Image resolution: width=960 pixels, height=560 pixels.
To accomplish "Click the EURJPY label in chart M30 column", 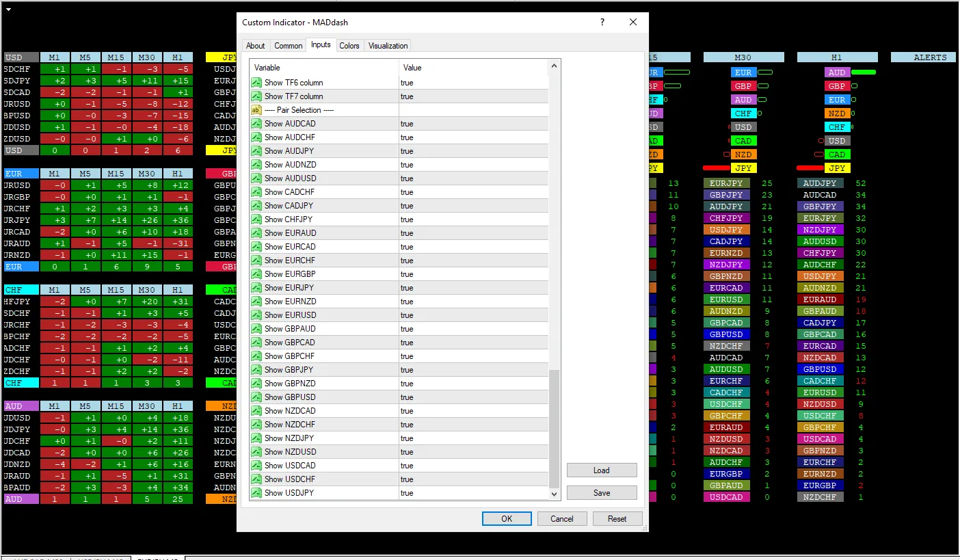I will click(726, 183).
